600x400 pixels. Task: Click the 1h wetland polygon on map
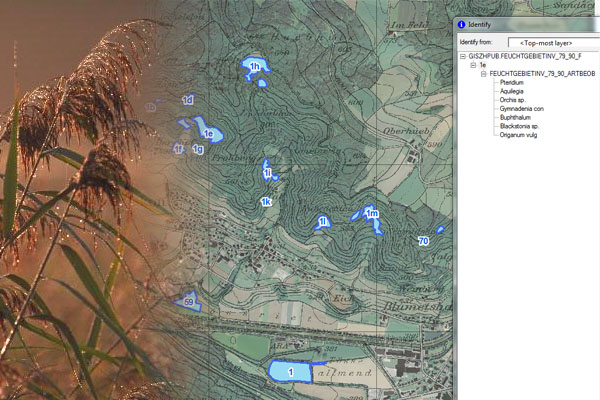coord(254,67)
